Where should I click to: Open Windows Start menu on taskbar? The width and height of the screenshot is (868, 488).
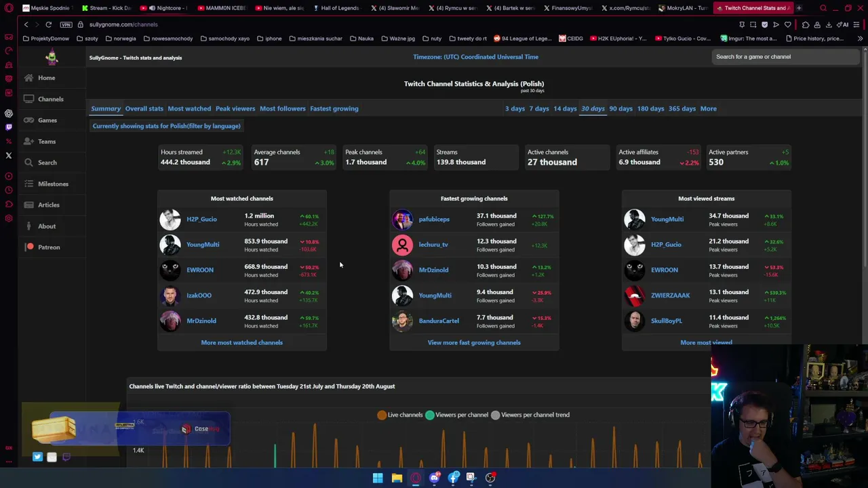(378, 478)
